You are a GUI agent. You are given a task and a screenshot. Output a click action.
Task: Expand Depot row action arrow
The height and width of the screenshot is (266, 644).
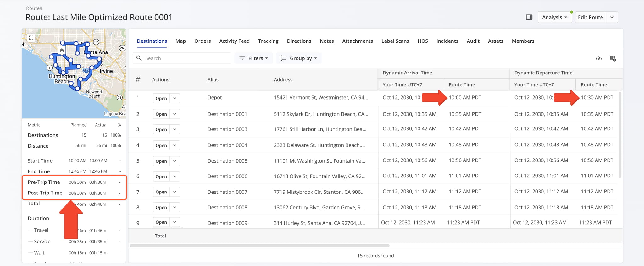[x=175, y=98]
